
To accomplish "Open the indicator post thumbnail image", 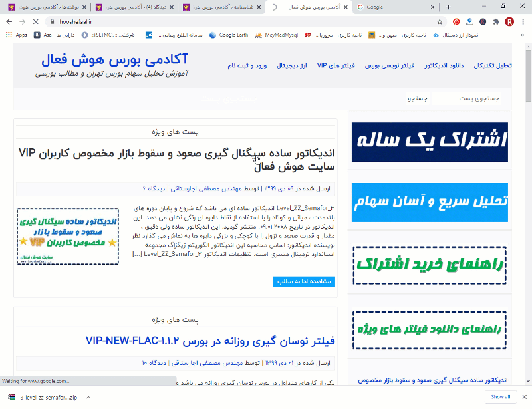I will 68,237.
